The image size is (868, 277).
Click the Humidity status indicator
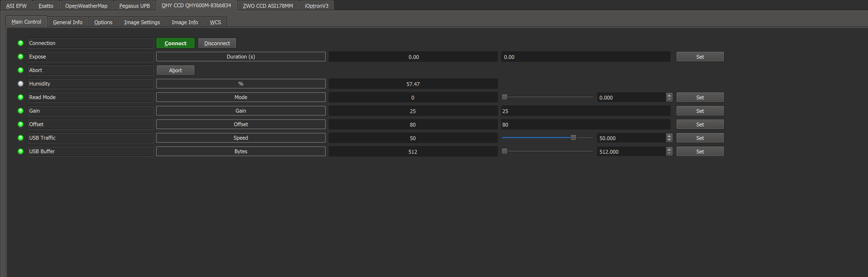click(21, 83)
